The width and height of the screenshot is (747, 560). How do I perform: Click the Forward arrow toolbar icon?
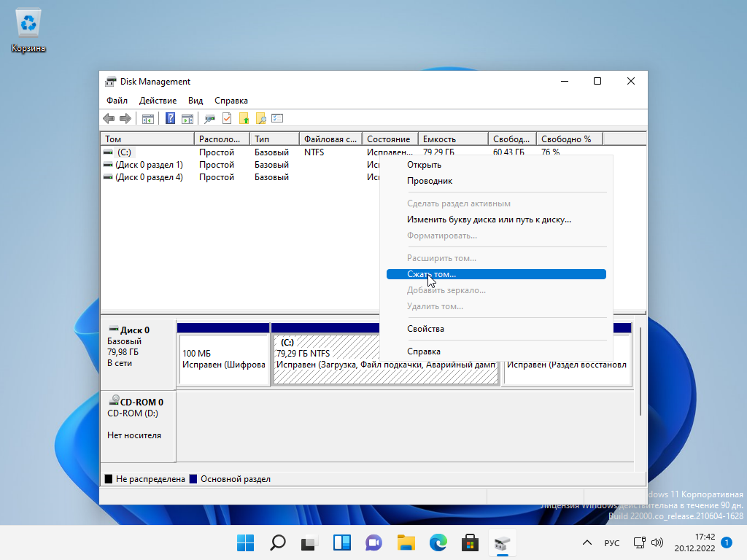(125, 119)
